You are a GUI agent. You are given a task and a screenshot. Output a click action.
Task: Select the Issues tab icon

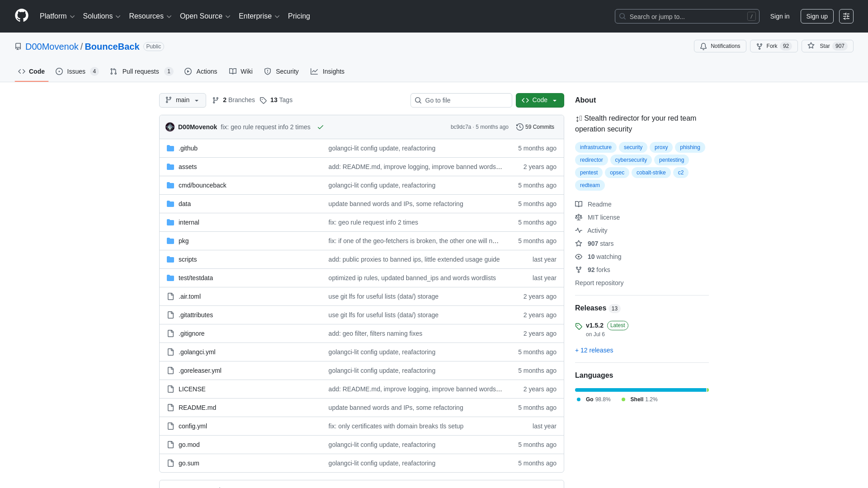click(x=59, y=71)
